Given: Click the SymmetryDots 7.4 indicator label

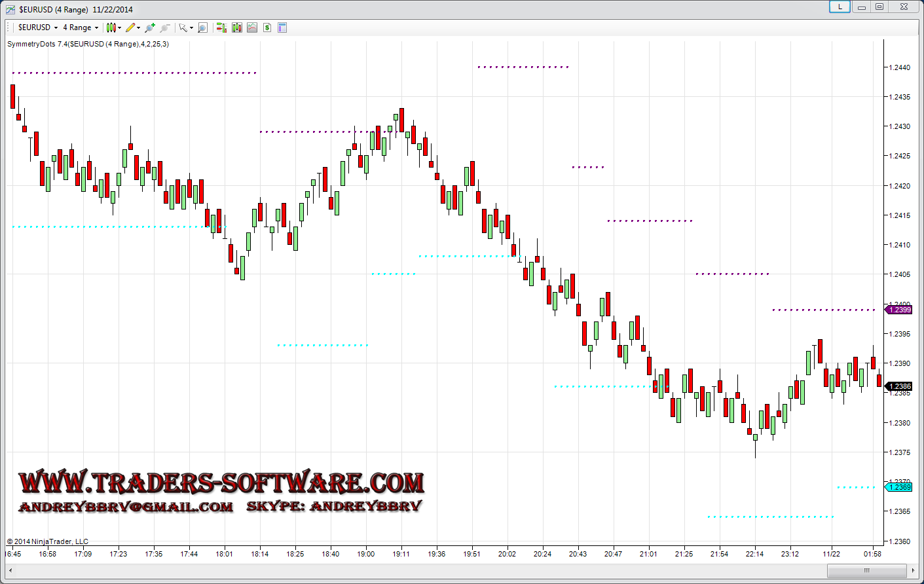Looking at the screenshot, I should pyautogui.click(x=88, y=44).
